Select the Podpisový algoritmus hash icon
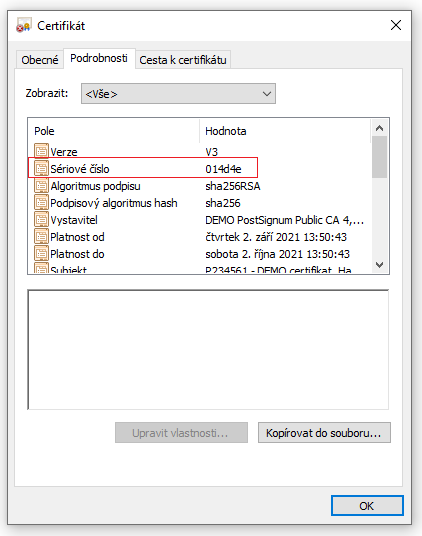This screenshot has height=536, width=422. (41, 203)
